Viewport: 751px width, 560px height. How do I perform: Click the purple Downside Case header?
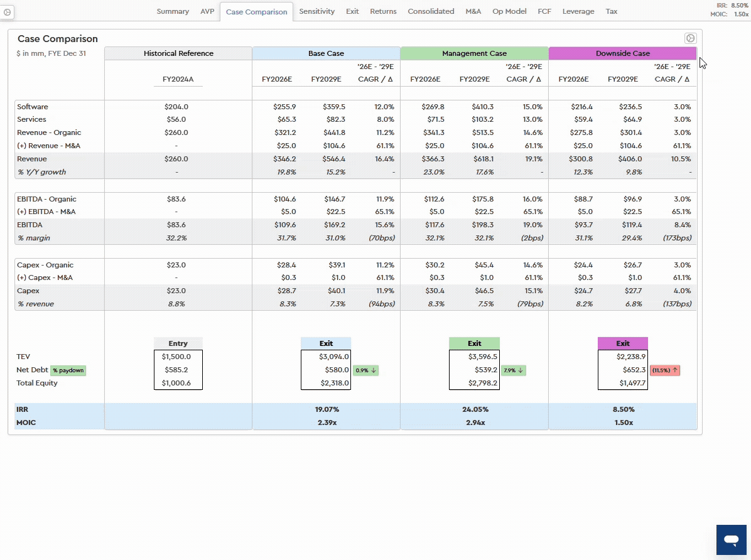(x=622, y=53)
